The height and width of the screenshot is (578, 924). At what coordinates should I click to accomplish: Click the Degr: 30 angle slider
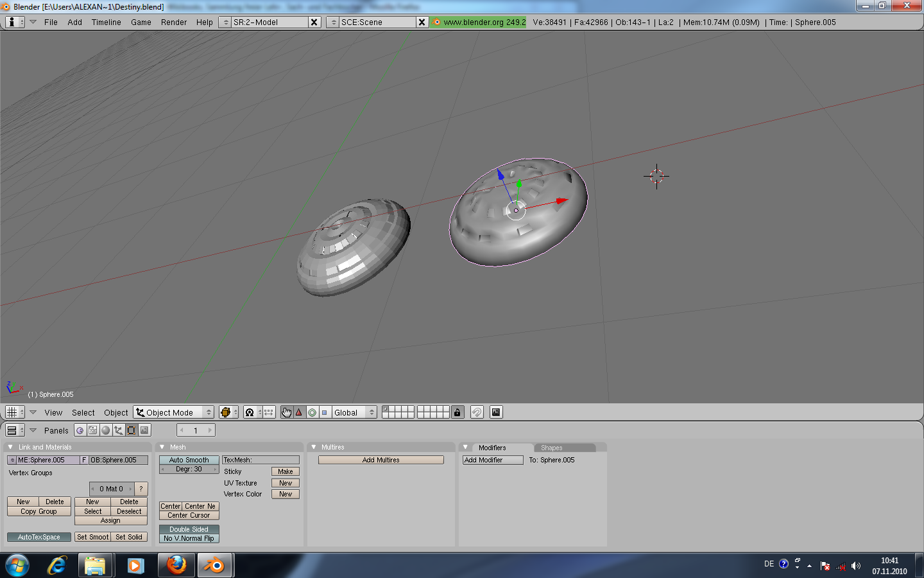pos(189,469)
